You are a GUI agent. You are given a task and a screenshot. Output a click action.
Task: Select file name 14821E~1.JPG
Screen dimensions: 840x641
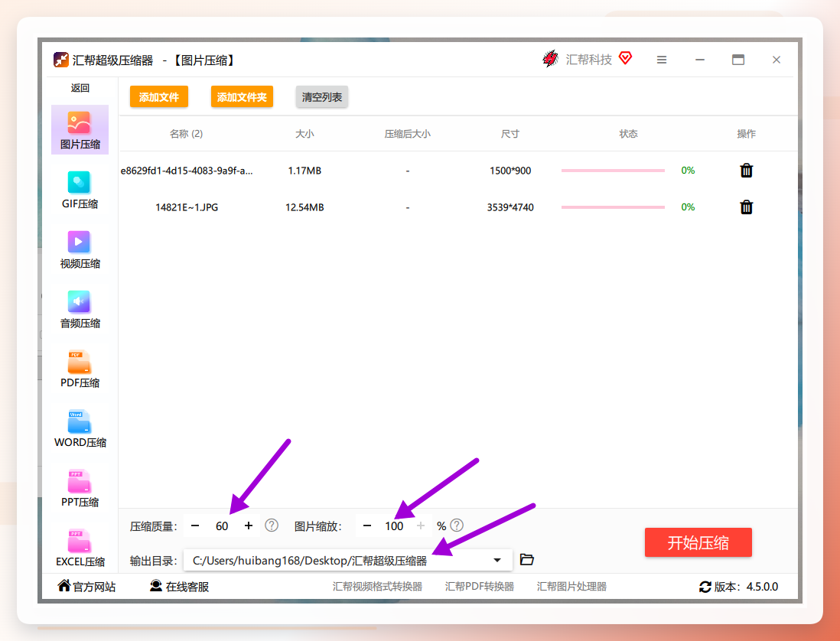[x=187, y=207]
